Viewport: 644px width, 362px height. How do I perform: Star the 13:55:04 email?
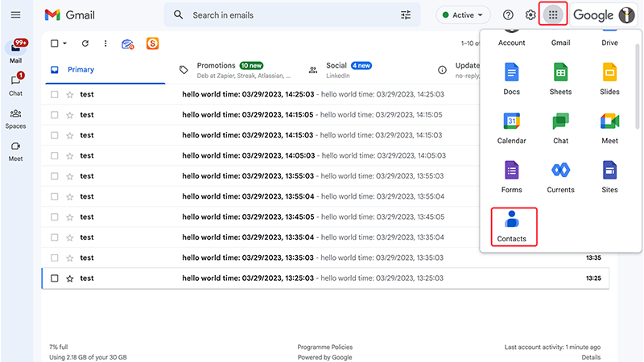tap(70, 196)
